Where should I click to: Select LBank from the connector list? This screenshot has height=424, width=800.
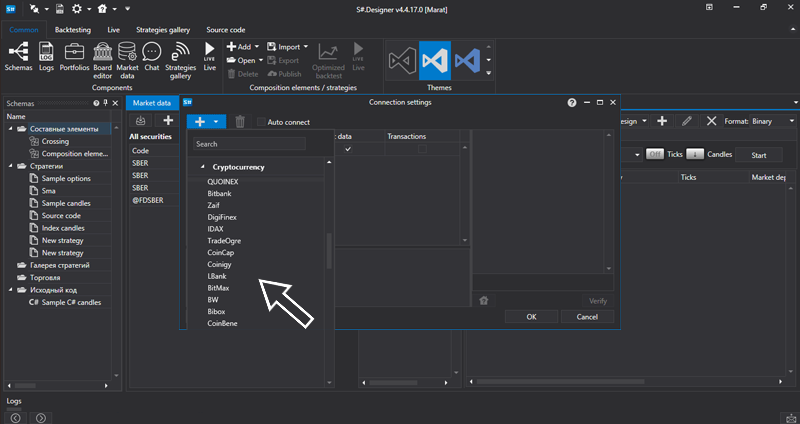(x=217, y=275)
